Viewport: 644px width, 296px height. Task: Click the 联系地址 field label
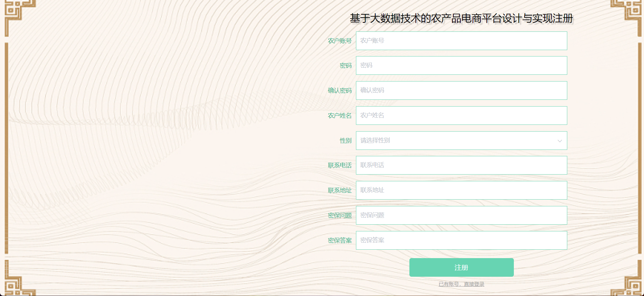pyautogui.click(x=340, y=190)
